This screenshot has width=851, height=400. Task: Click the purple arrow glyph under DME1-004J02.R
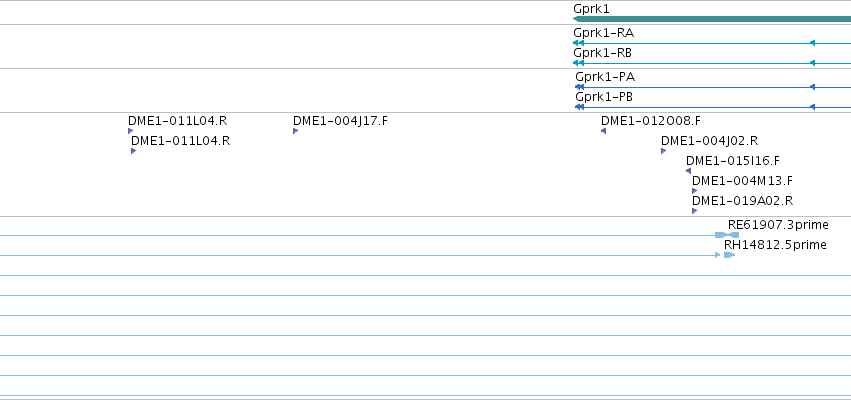click(x=663, y=151)
